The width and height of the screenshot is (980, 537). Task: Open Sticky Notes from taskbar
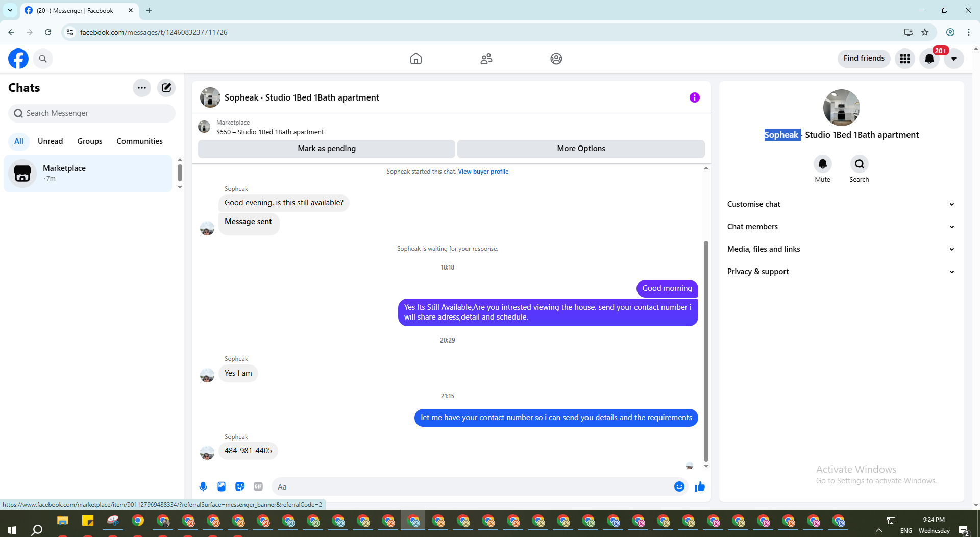tap(88, 521)
